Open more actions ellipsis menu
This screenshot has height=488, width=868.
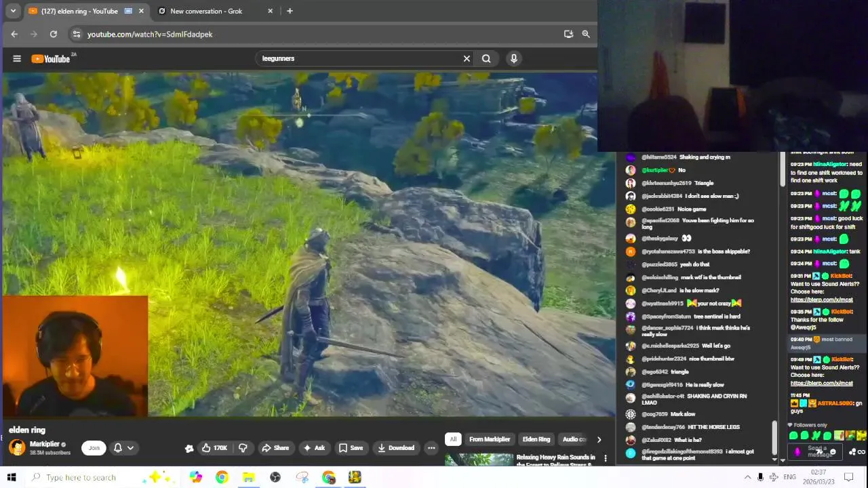tap(431, 448)
